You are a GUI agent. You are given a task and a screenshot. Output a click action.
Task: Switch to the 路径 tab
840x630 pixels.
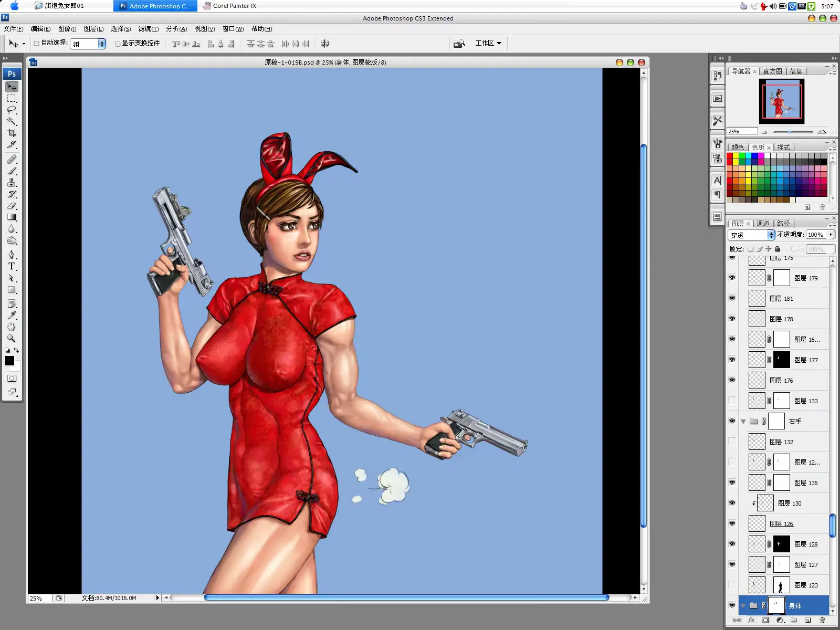pyautogui.click(x=783, y=224)
